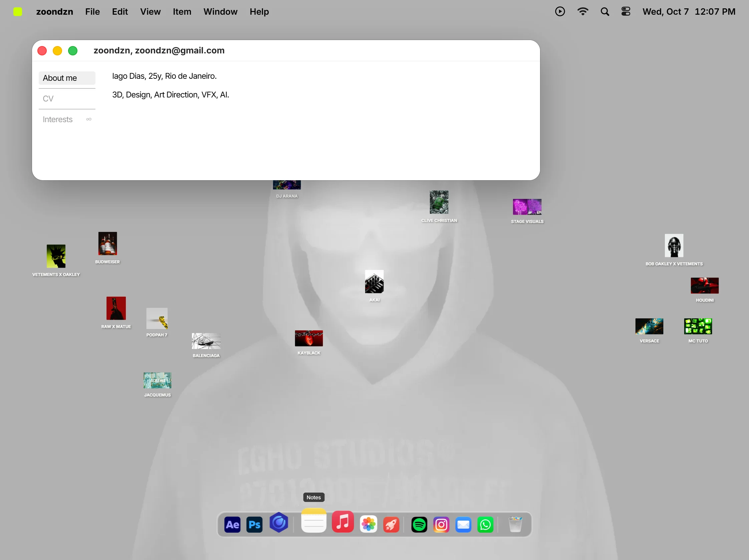The image size is (749, 560).
Task: Open the BUDWEISER project thumbnail
Action: [x=107, y=243]
